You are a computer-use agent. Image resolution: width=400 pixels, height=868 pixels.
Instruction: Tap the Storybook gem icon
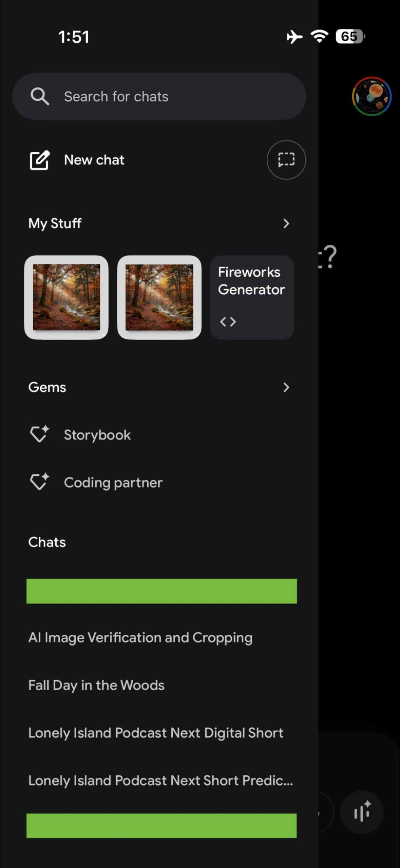click(x=39, y=434)
